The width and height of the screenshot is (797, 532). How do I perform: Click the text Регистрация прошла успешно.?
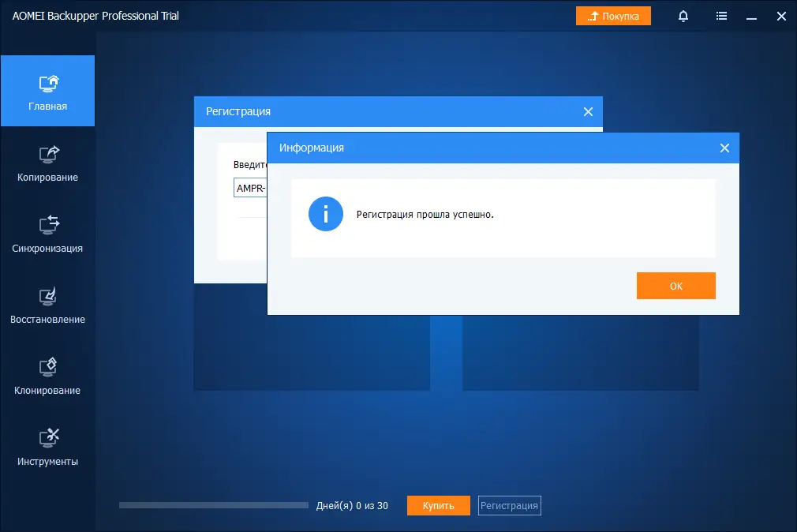[x=425, y=215]
